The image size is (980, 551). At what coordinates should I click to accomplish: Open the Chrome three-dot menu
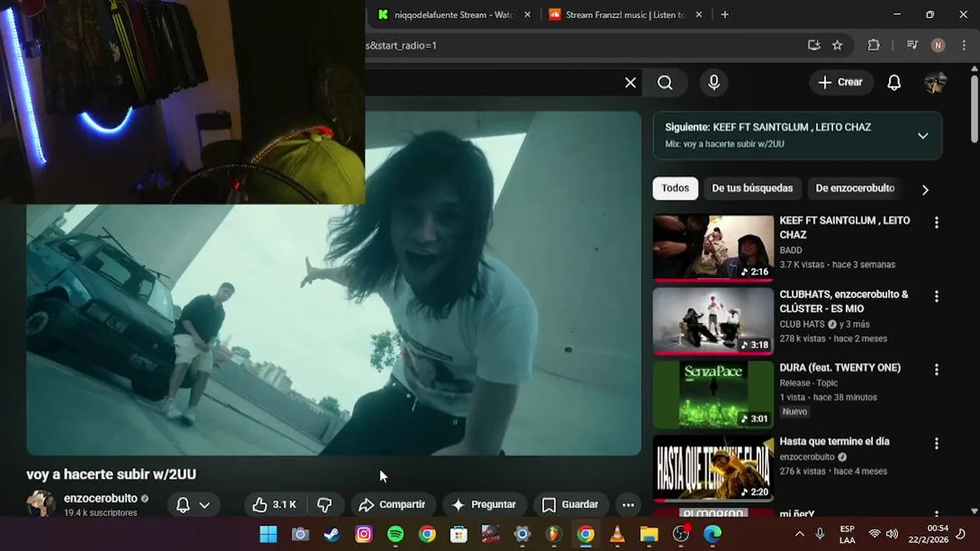point(964,45)
